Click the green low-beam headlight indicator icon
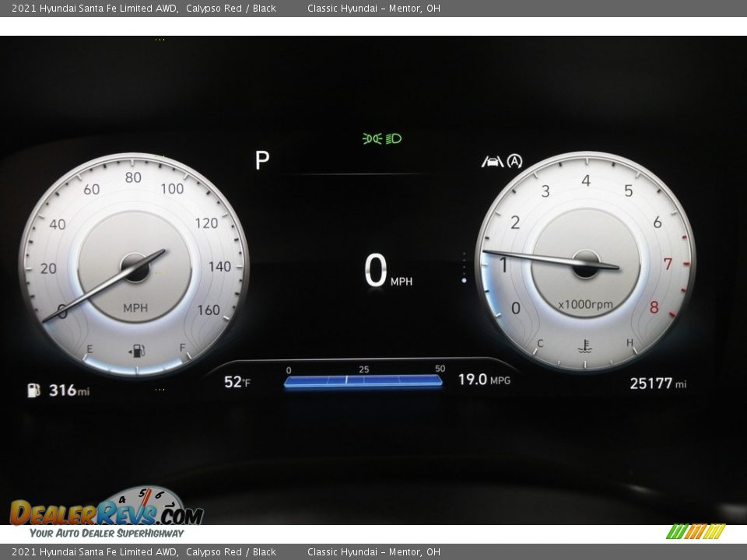 point(394,138)
